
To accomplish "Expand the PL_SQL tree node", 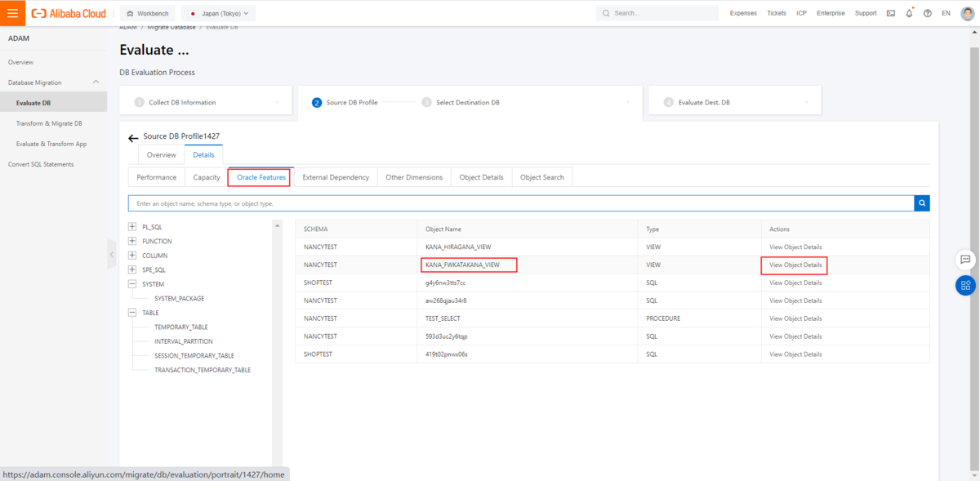I will pyautogui.click(x=132, y=227).
